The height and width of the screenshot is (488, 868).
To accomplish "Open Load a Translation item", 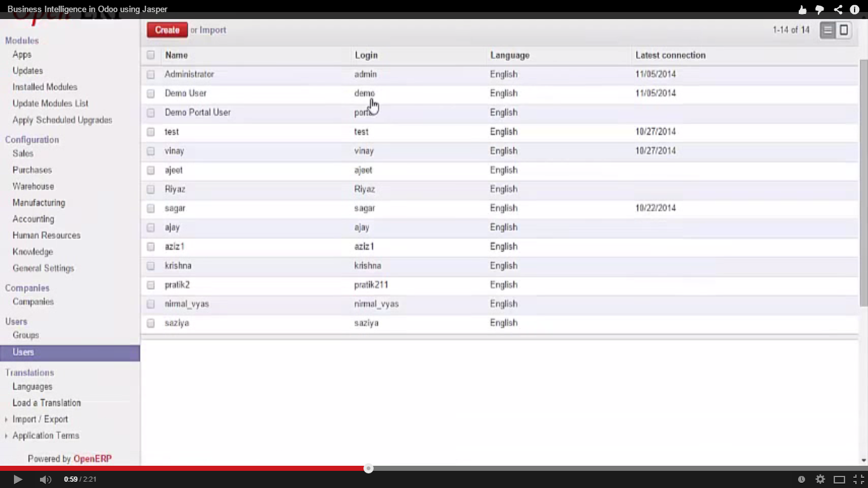I will (46, 403).
